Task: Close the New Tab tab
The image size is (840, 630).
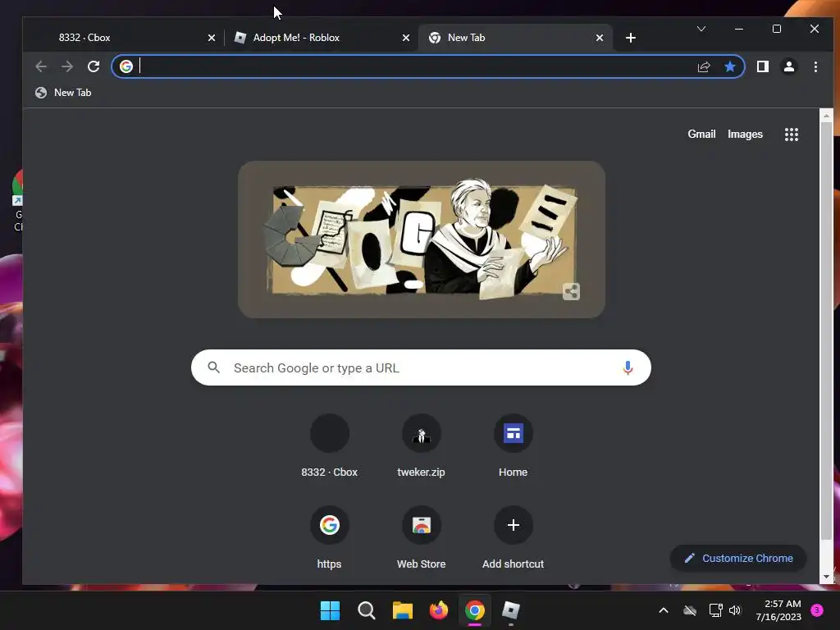Action: (600, 38)
